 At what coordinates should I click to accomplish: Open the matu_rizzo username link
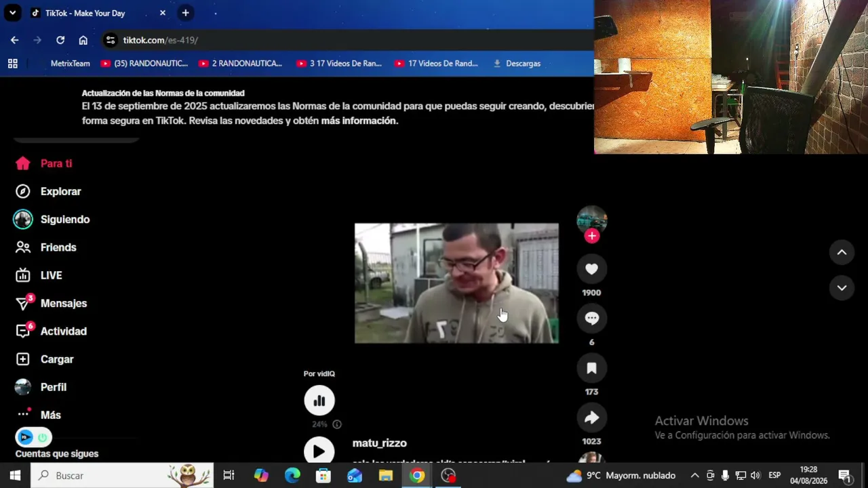pos(380,443)
